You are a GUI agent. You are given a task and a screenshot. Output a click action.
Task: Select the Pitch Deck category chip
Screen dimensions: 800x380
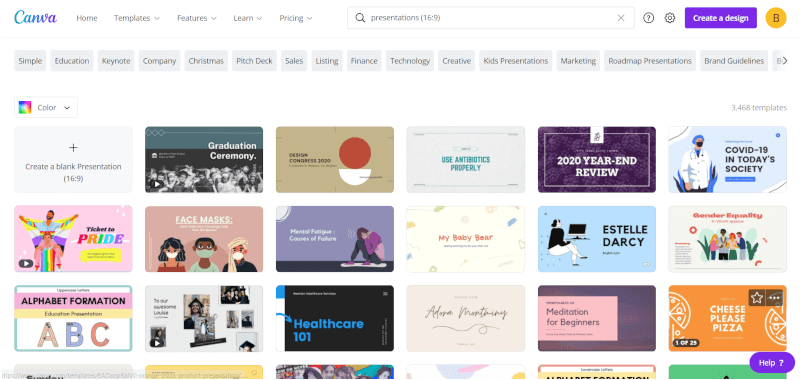click(x=254, y=61)
